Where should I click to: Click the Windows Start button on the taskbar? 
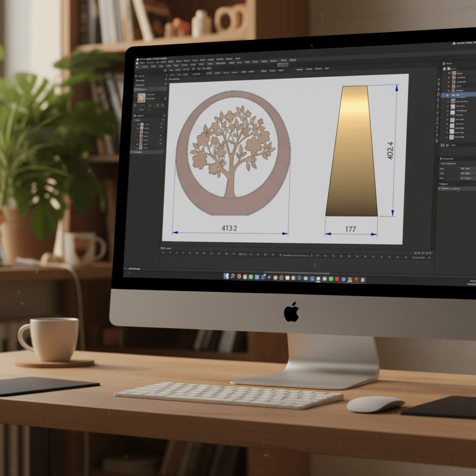(x=229, y=277)
